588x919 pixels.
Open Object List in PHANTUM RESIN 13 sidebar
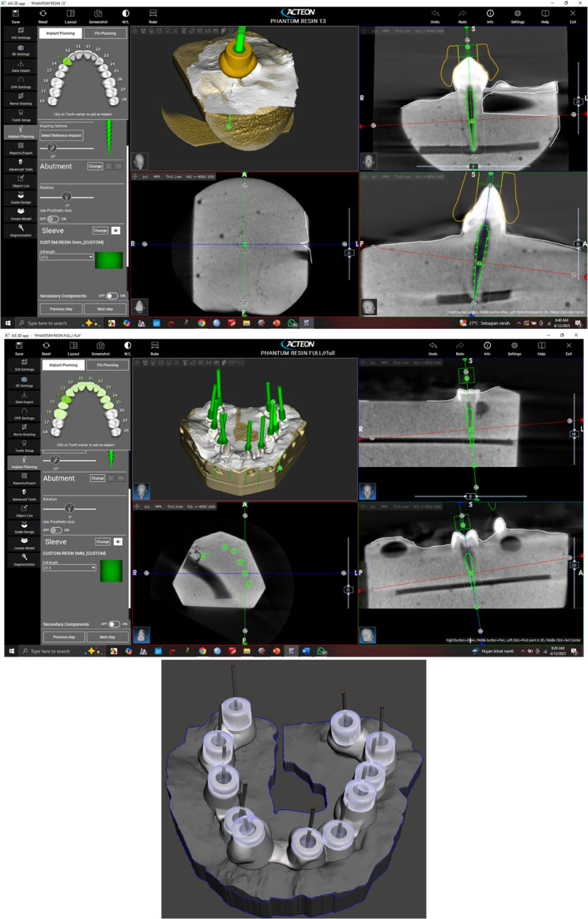pyautogui.click(x=21, y=181)
